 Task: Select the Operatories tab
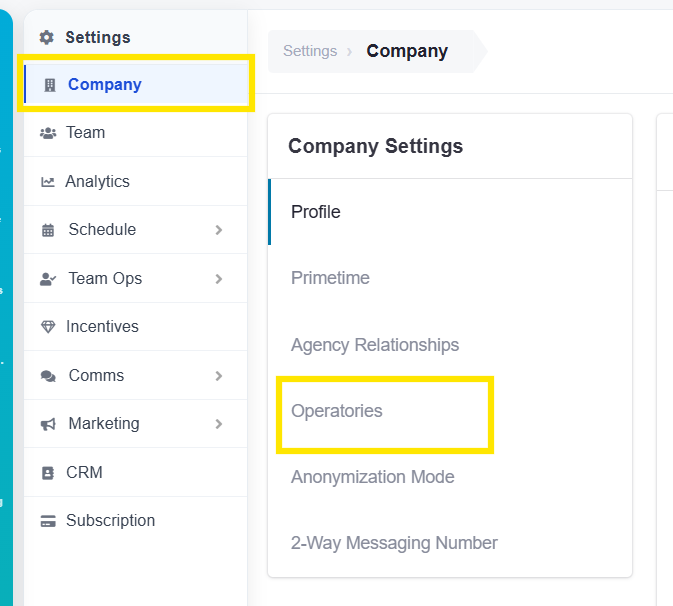tap(336, 411)
